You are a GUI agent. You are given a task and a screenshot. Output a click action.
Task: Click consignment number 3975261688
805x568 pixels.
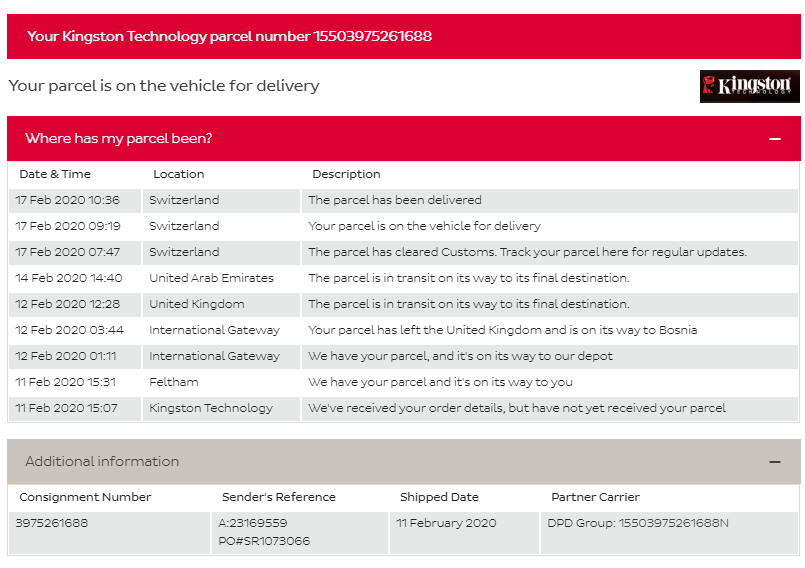pos(51,523)
